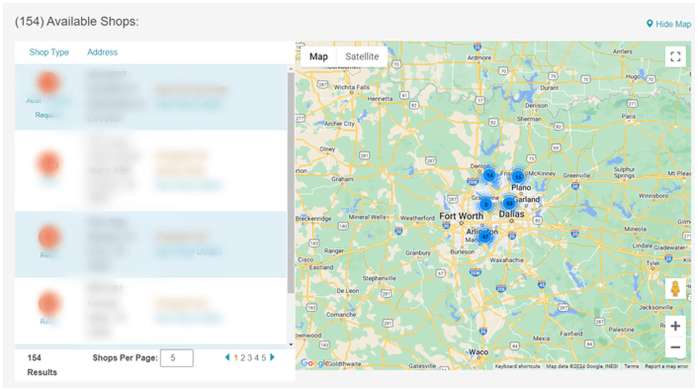Click the Google logo on the map

[314, 363]
